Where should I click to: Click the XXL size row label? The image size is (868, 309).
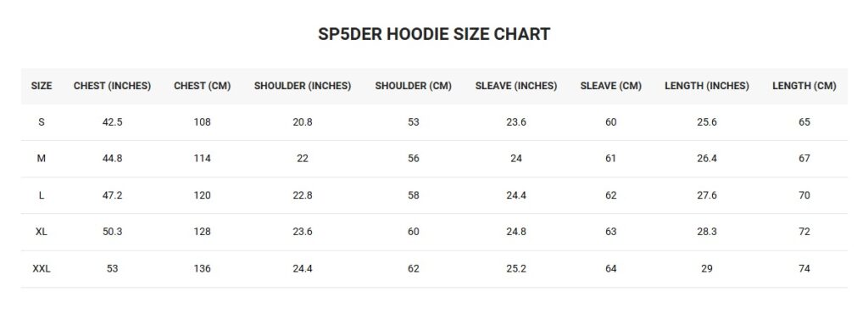tap(42, 268)
